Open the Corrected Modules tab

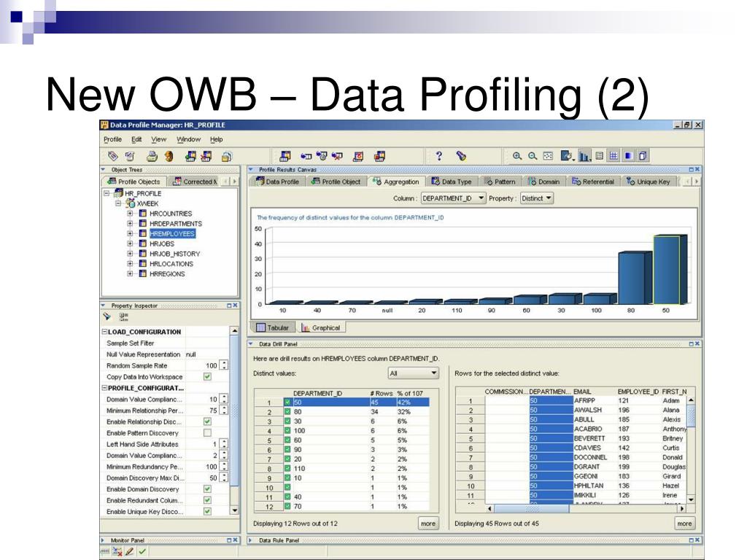[x=195, y=182]
